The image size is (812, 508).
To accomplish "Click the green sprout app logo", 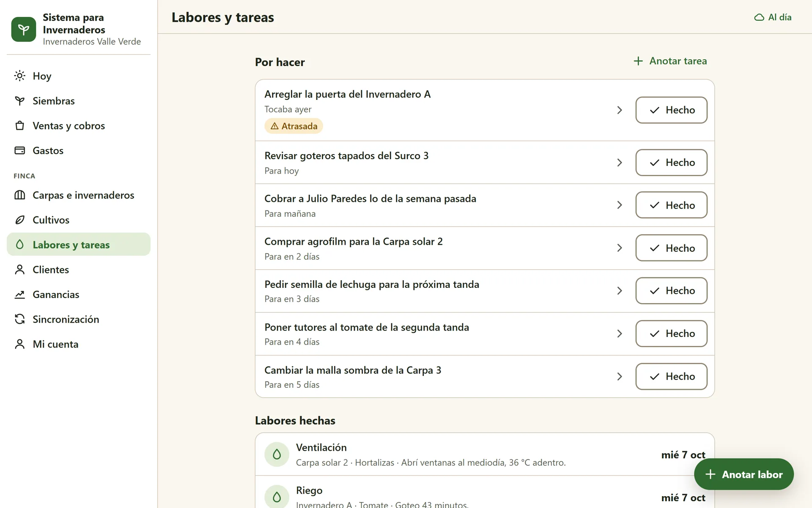I will click(x=24, y=29).
